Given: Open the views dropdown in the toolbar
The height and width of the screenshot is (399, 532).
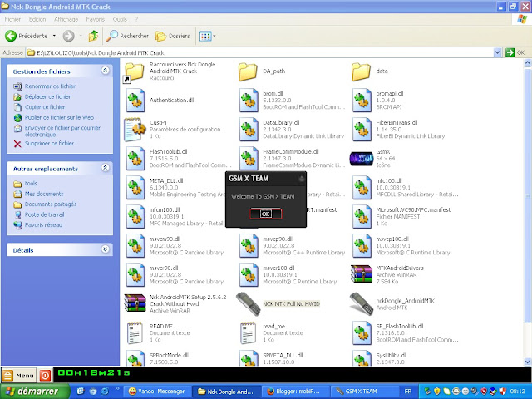Looking at the screenshot, I should [x=208, y=36].
